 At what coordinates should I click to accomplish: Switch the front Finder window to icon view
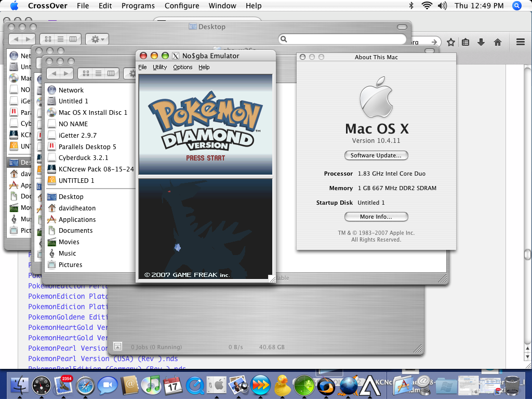pyautogui.click(x=86, y=73)
